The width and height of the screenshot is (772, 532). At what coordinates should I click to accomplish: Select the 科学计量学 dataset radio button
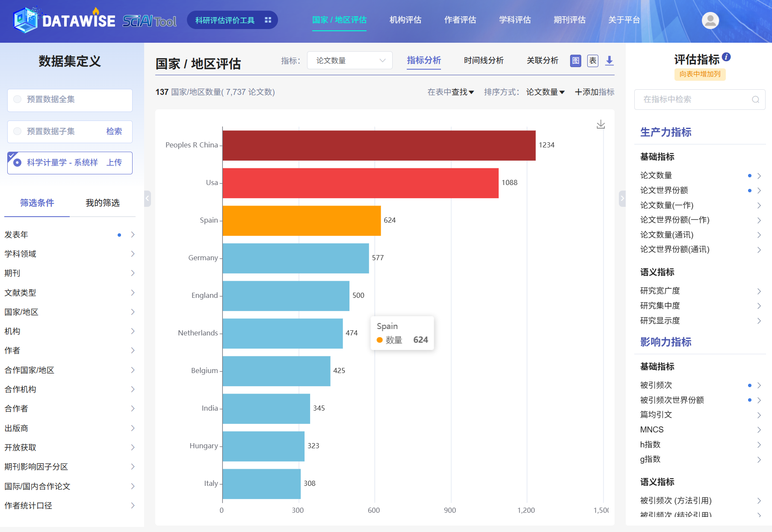[x=18, y=163]
